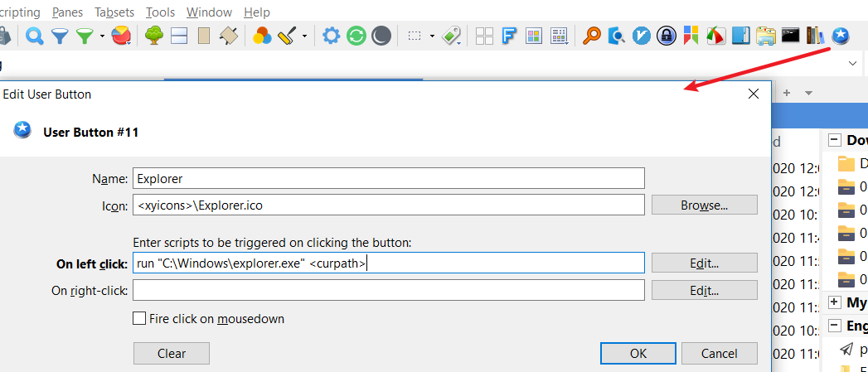868x372 pixels.
Task: Click Edit button for left click script
Action: pos(704,263)
